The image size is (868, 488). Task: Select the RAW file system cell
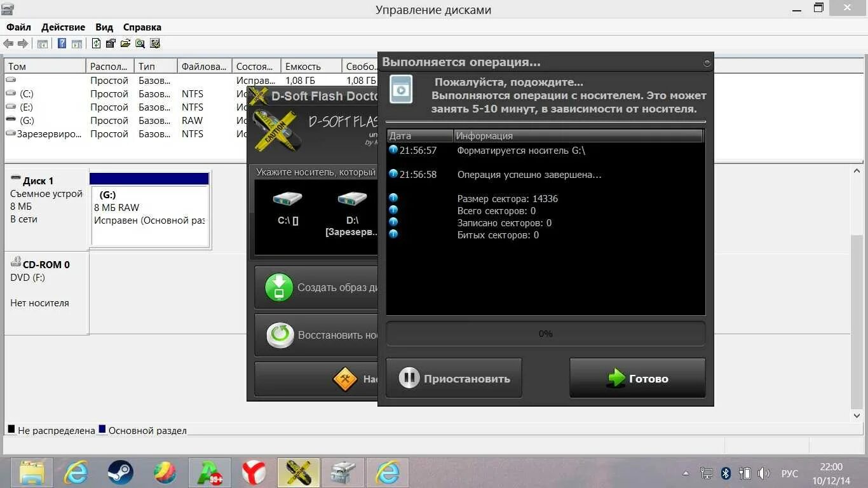tap(192, 120)
